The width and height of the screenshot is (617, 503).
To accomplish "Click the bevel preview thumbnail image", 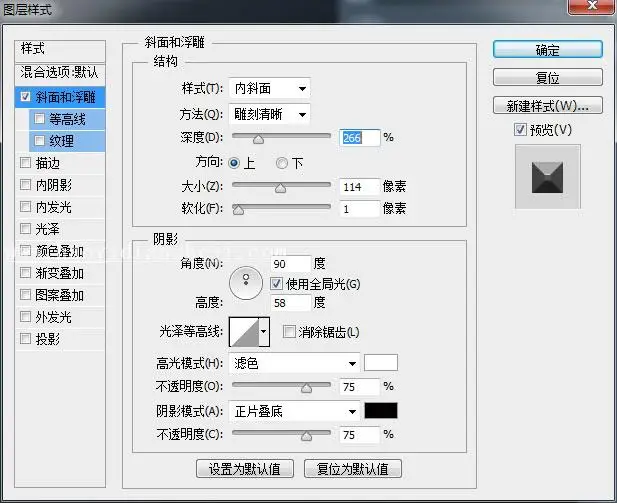I will click(x=547, y=177).
